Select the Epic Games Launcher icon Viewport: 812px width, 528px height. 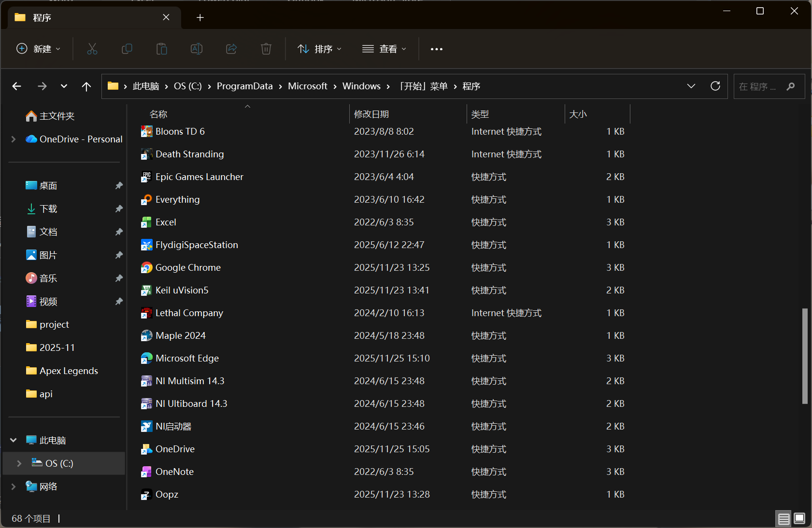pyautogui.click(x=146, y=177)
